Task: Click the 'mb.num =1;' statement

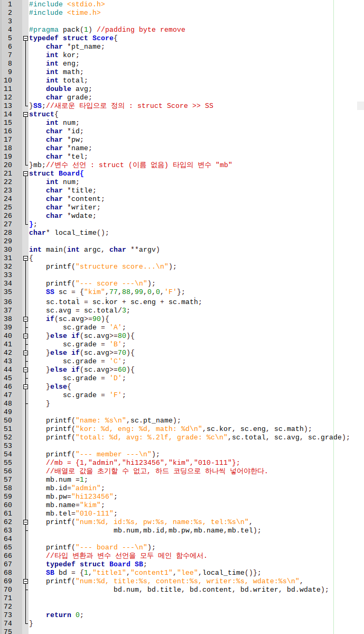Action: tap(67, 480)
